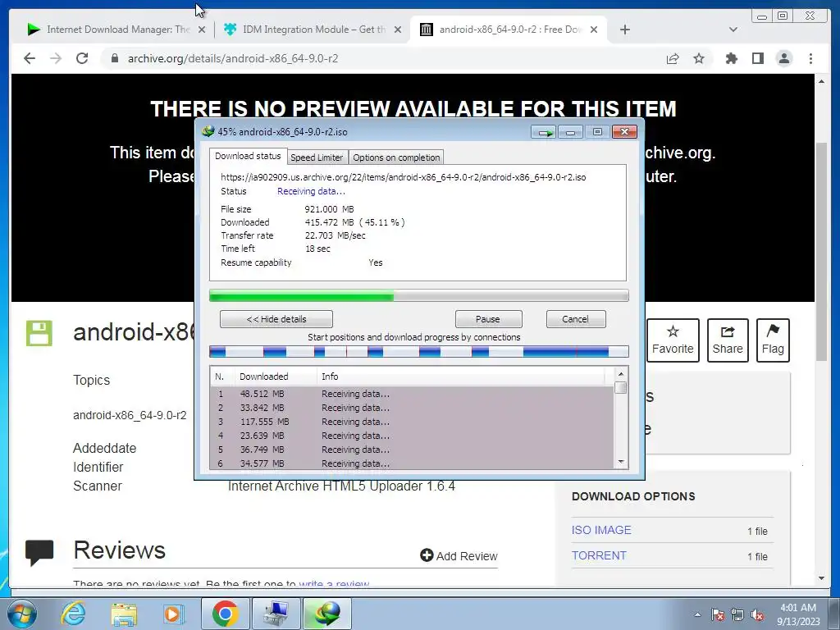The height and width of the screenshot is (630, 840).
Task: Select connection row 5 with 36.749 MB
Action: (412, 450)
